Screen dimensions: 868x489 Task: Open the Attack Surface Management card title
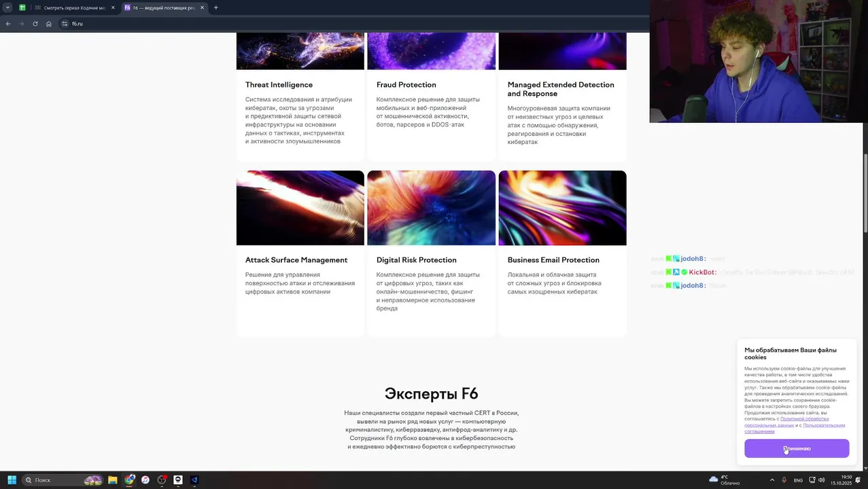pos(296,260)
